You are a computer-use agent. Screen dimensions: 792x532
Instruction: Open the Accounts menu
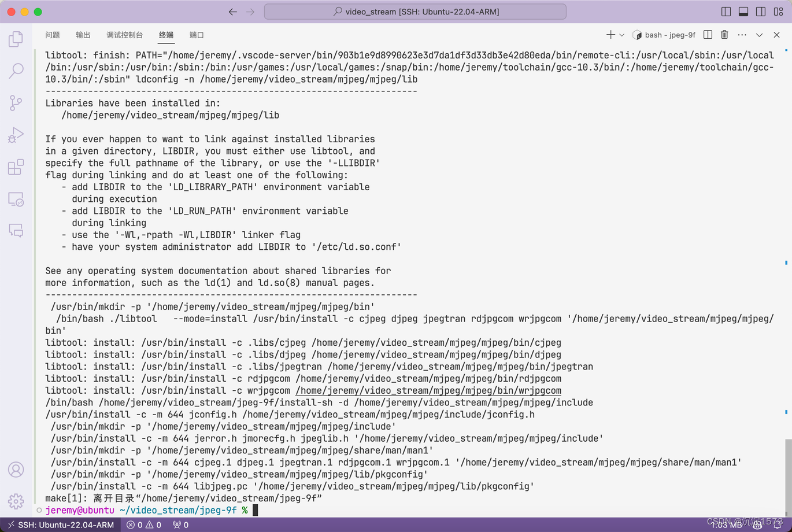point(16,470)
